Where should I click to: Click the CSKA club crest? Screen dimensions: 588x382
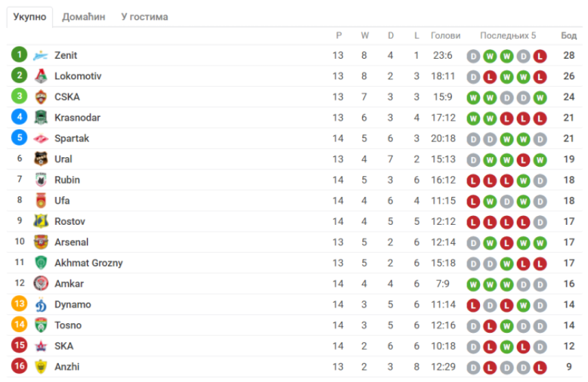pos(40,97)
